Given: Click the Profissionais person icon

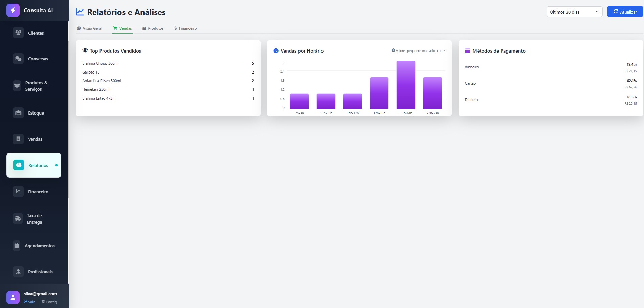Looking at the screenshot, I should [18, 272].
